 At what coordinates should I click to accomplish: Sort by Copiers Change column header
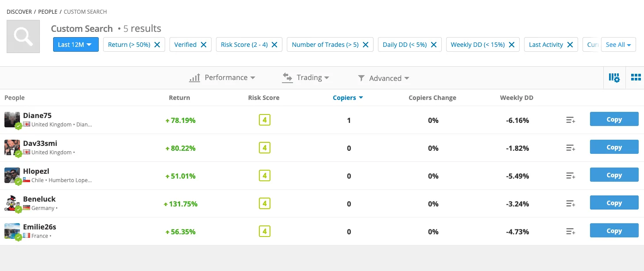click(x=432, y=98)
